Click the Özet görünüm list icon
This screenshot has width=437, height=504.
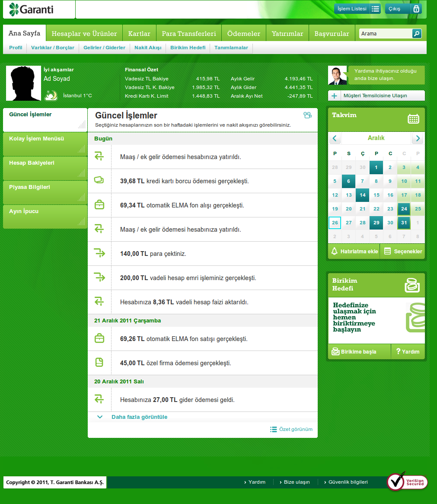[x=274, y=429]
